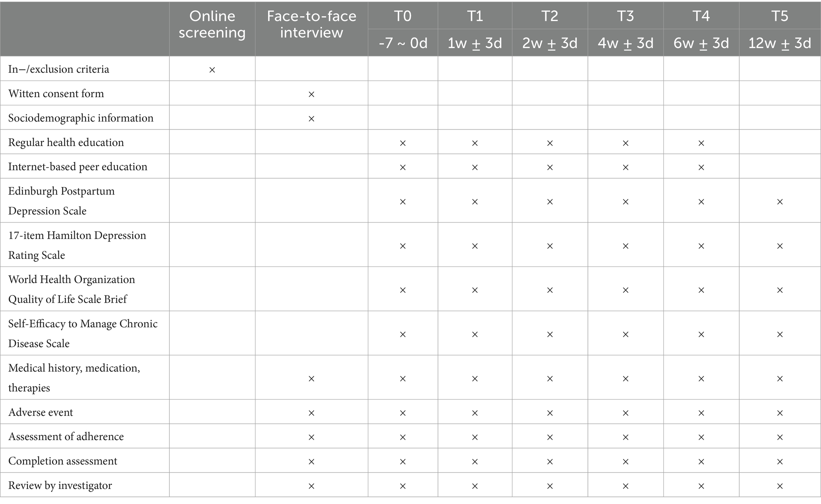Click the 4w ± 3d subheader cell
This screenshot has height=504, width=821.
point(626,43)
